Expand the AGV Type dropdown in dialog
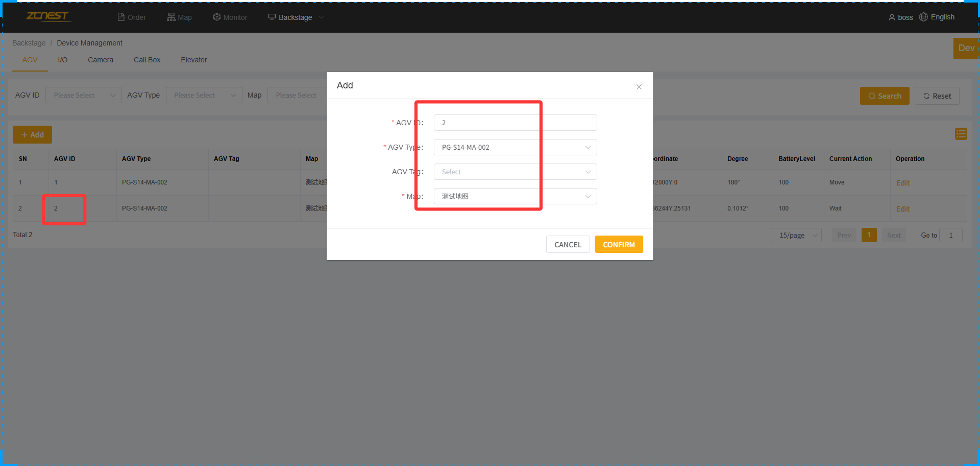This screenshot has width=980, height=466. [x=515, y=147]
